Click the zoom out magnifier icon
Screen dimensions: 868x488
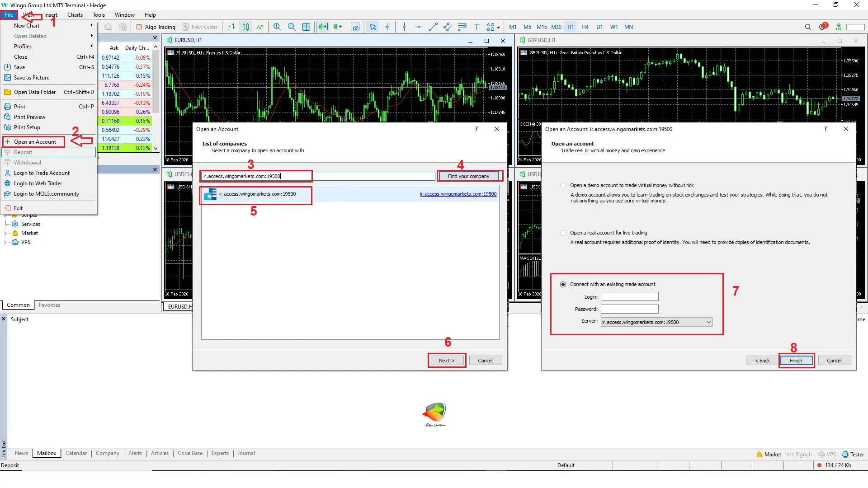[292, 27]
